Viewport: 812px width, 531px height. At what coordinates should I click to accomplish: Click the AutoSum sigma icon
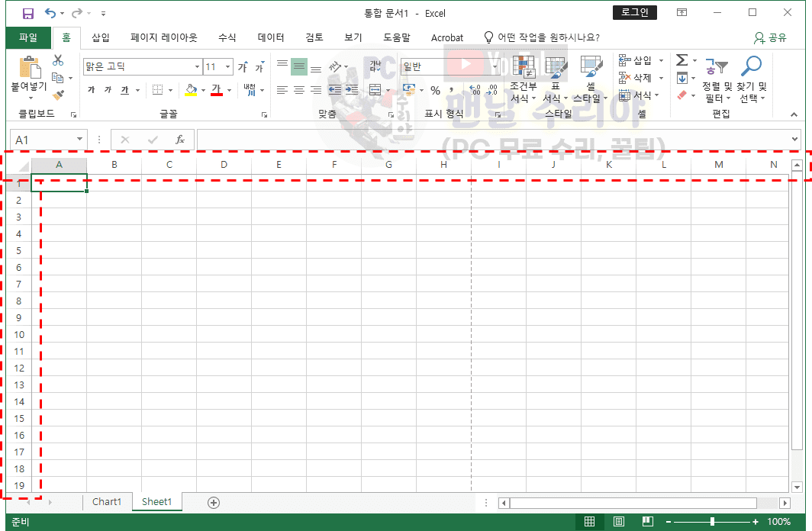click(681, 60)
